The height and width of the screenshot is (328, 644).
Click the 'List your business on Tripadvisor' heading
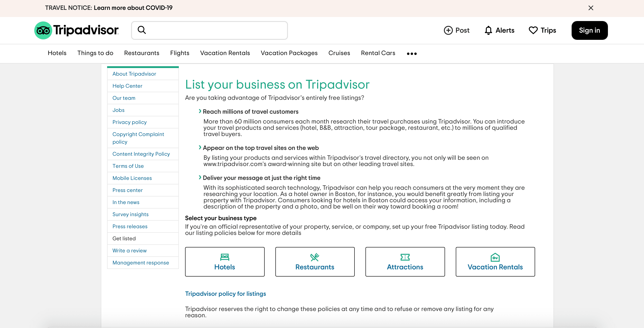[x=277, y=84]
